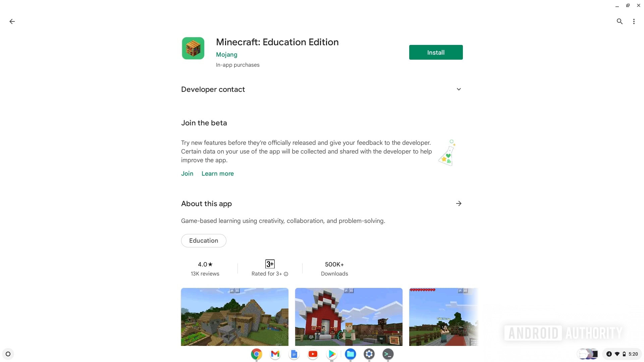The width and height of the screenshot is (644, 362).
Task: Open Chrome browser from taskbar
Action: click(256, 354)
